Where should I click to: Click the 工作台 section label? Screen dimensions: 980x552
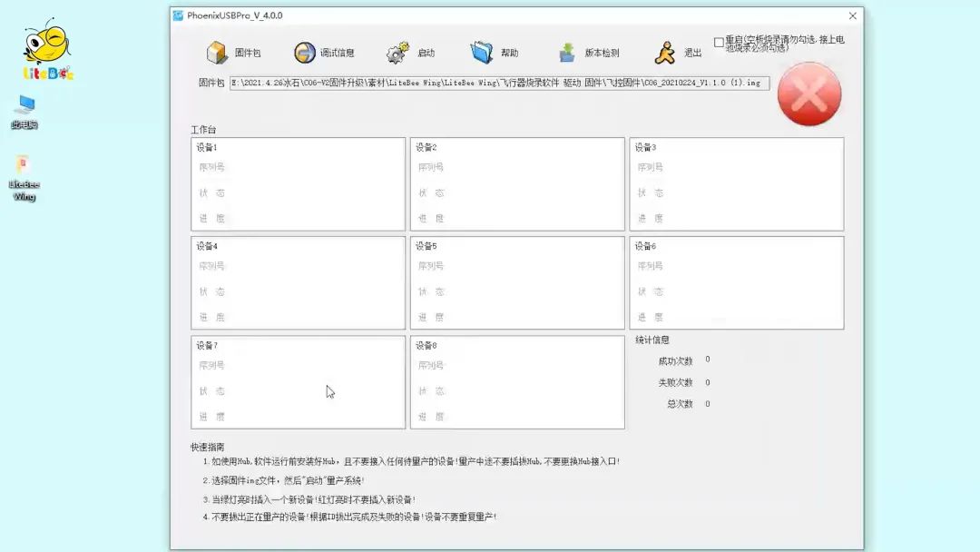[x=203, y=130]
